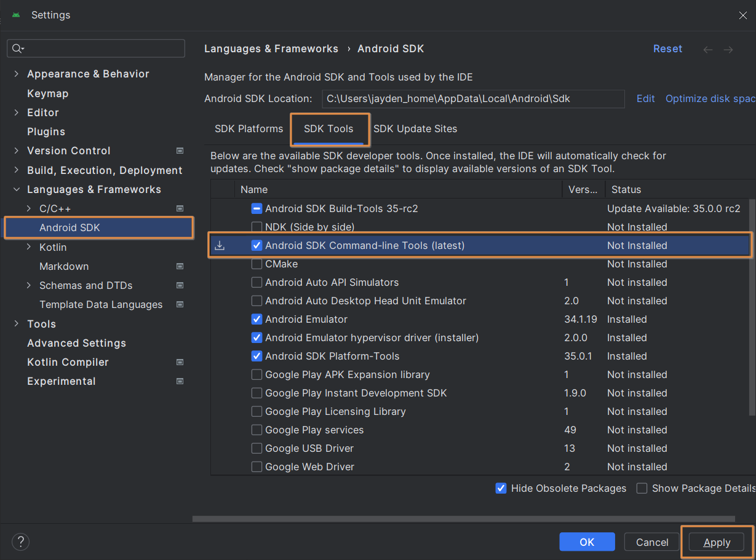756x560 pixels.
Task: Click project-level icon next to Version Control
Action: (x=180, y=151)
